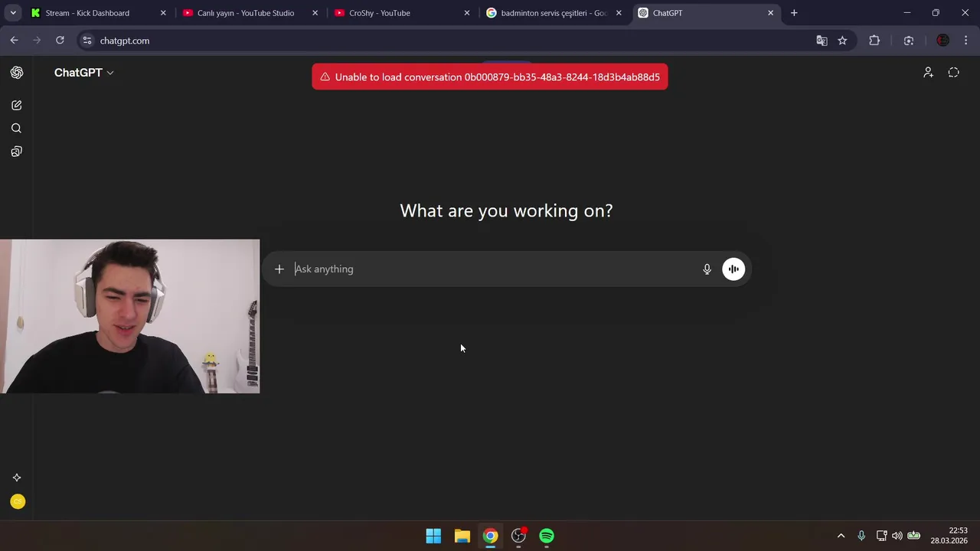Launch voice mode with waveform button
Screen dimensions: 980x551
pyautogui.click(x=733, y=269)
